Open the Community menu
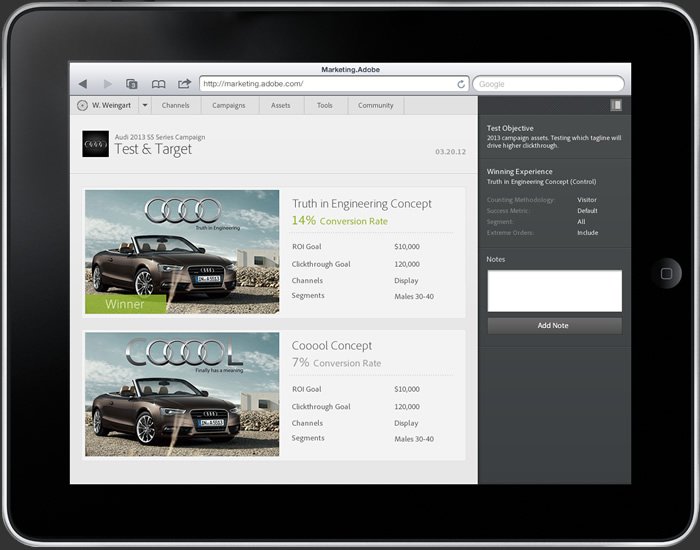700x550 pixels. pyautogui.click(x=375, y=105)
